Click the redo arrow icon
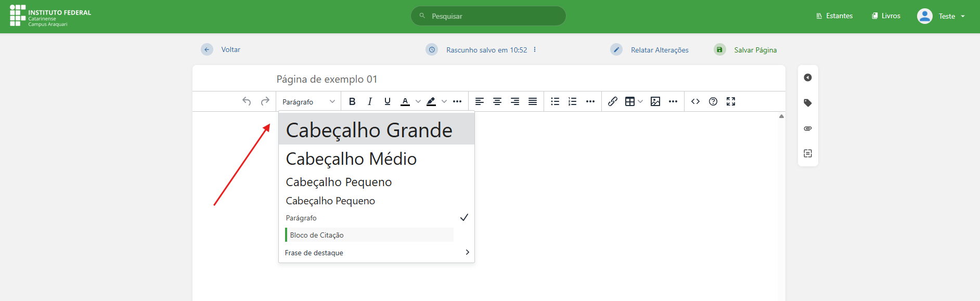The image size is (980, 301). click(x=265, y=101)
